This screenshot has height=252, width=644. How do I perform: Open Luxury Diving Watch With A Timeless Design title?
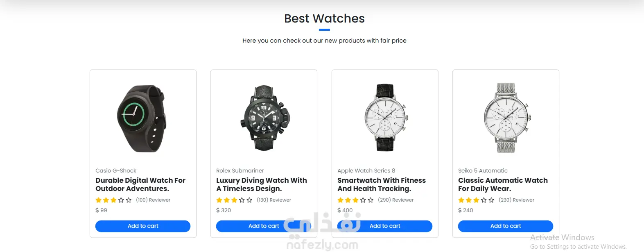click(262, 184)
